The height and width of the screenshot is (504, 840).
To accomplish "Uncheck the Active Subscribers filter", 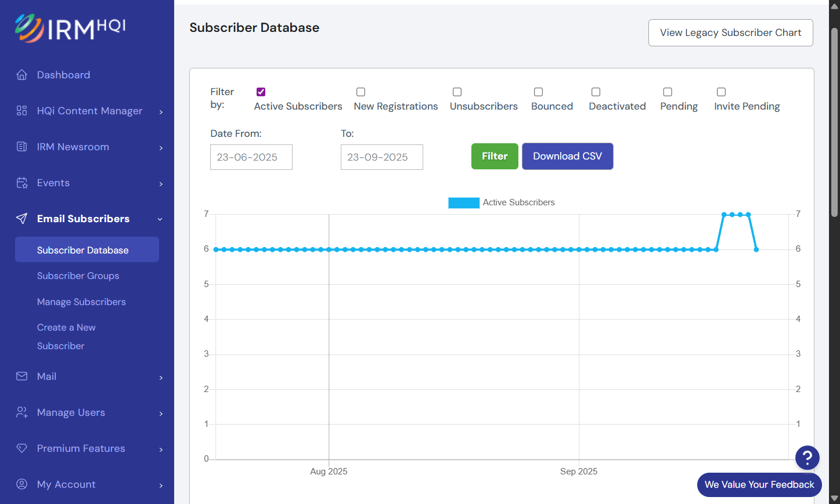I will coord(261,92).
